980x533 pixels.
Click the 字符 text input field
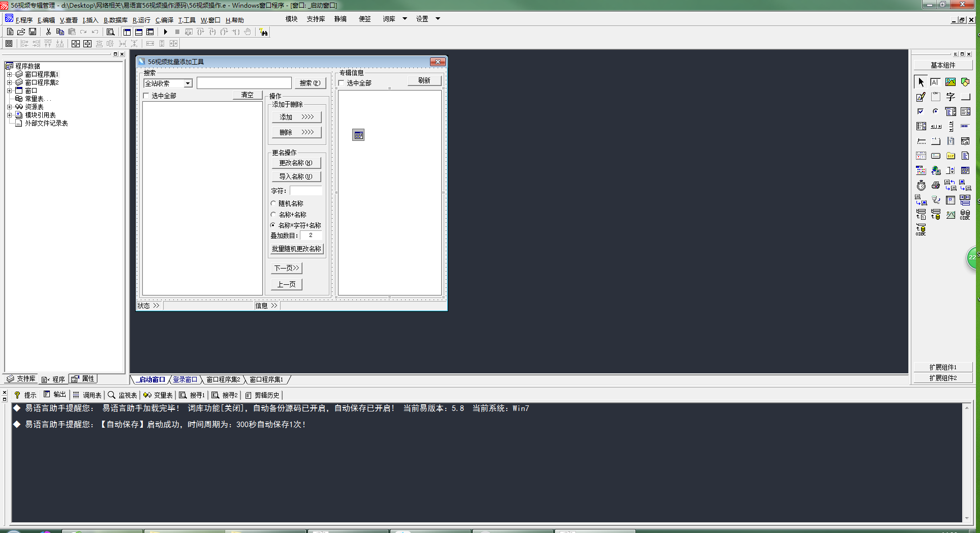point(306,191)
